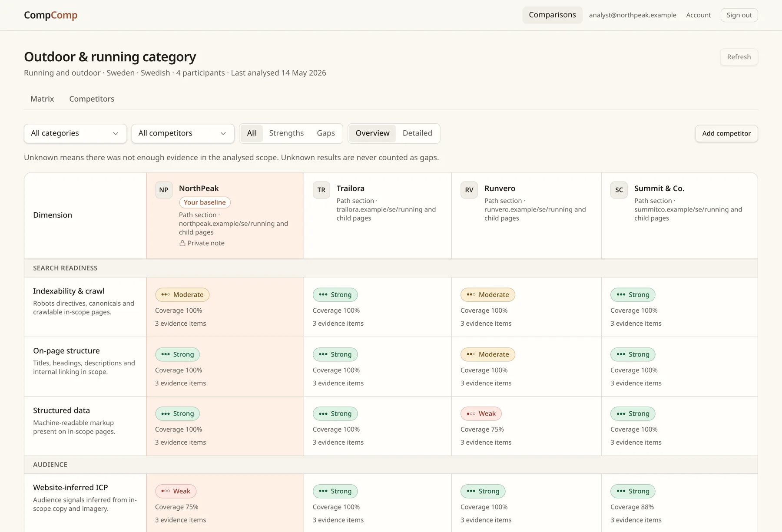Go to Comparisons in top navigation
The image size is (782, 532).
552,15
